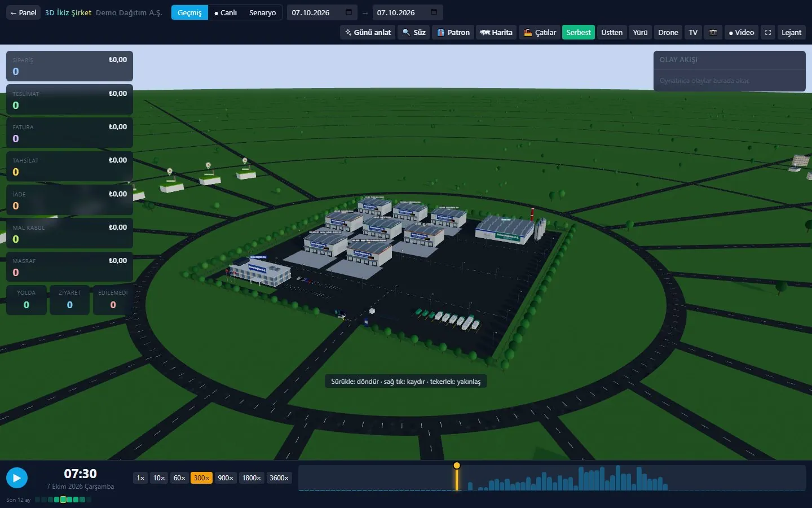Switch to Canlı live mode
812x508 pixels.
point(226,12)
